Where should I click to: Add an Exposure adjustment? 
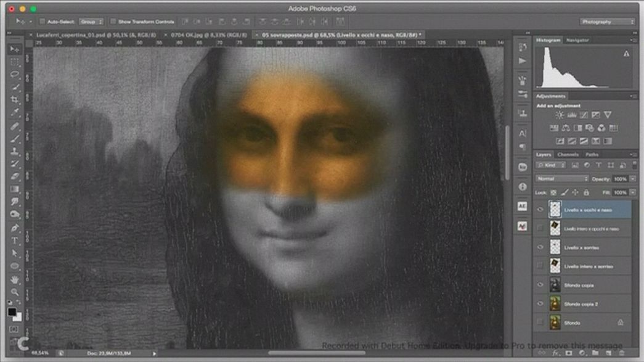click(x=595, y=115)
